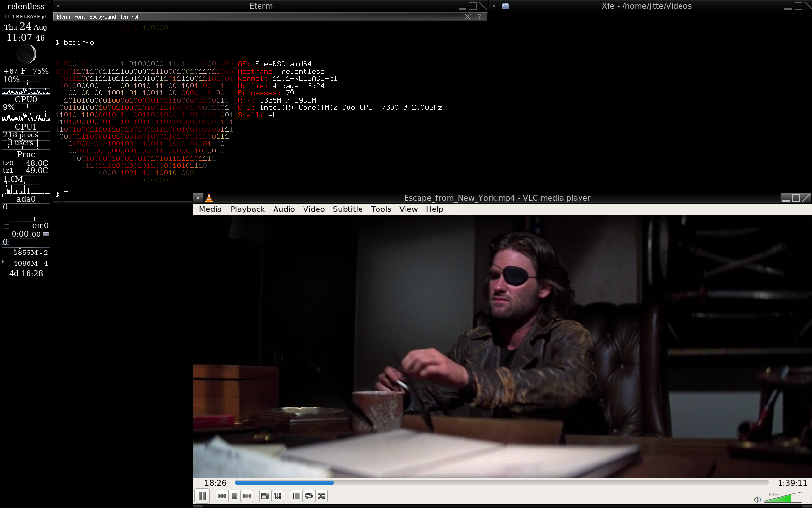Adjust the VLC volume slider
Image resolution: width=812 pixels, height=508 pixels.
pos(783,498)
